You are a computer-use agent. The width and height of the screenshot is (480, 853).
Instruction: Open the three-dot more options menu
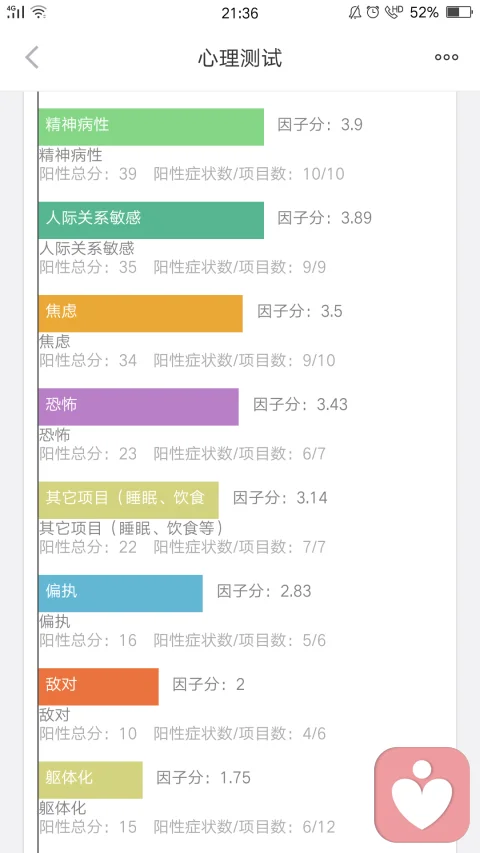click(x=446, y=57)
